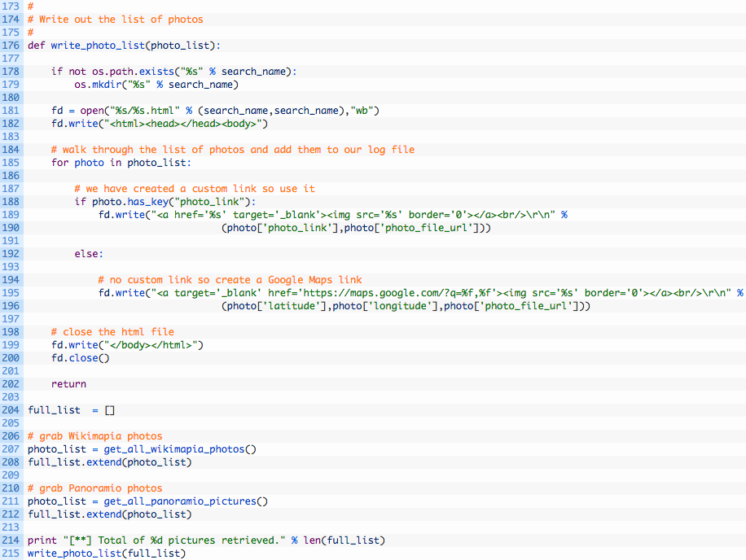Click 'has_key' on line 188
Image resolution: width=746 pixels, height=560 pixels.
pos(148,202)
